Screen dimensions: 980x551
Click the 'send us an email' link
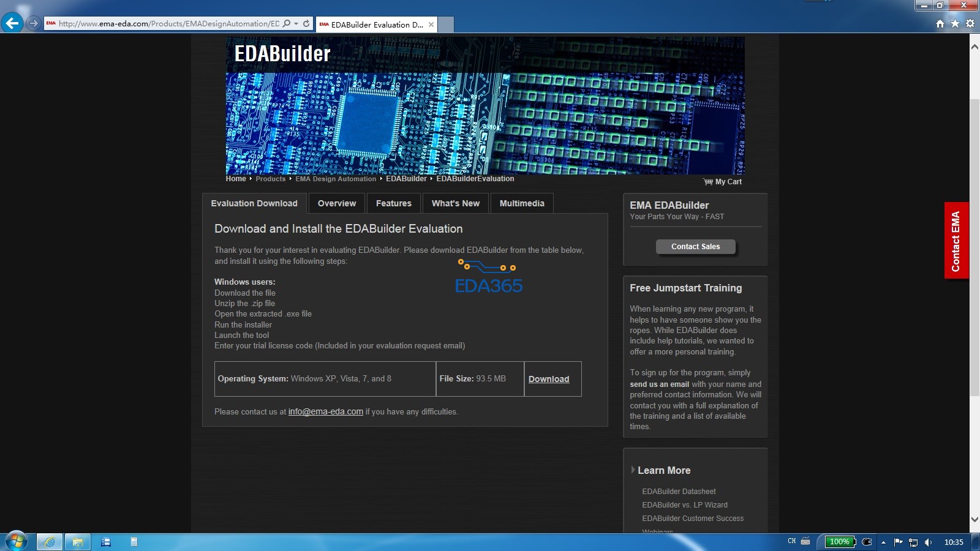(660, 384)
